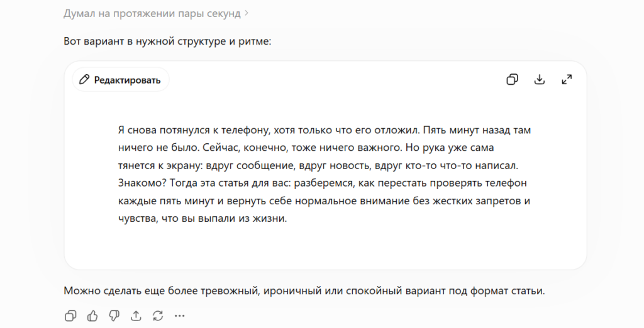Copy the whole response using the bottom copy icon

click(70, 315)
